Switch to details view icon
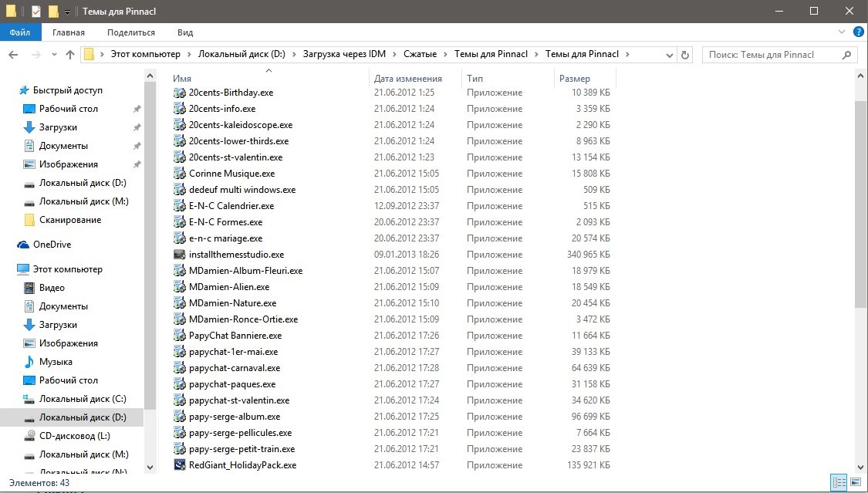 click(x=839, y=482)
